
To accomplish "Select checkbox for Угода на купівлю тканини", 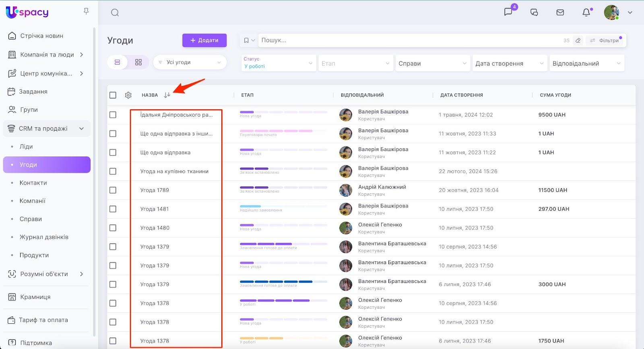I will [113, 171].
